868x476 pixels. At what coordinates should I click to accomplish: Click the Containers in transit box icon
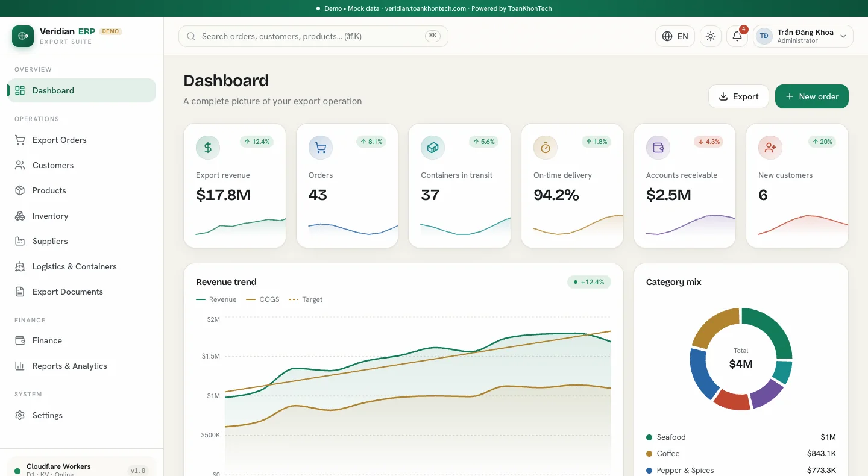pos(433,148)
